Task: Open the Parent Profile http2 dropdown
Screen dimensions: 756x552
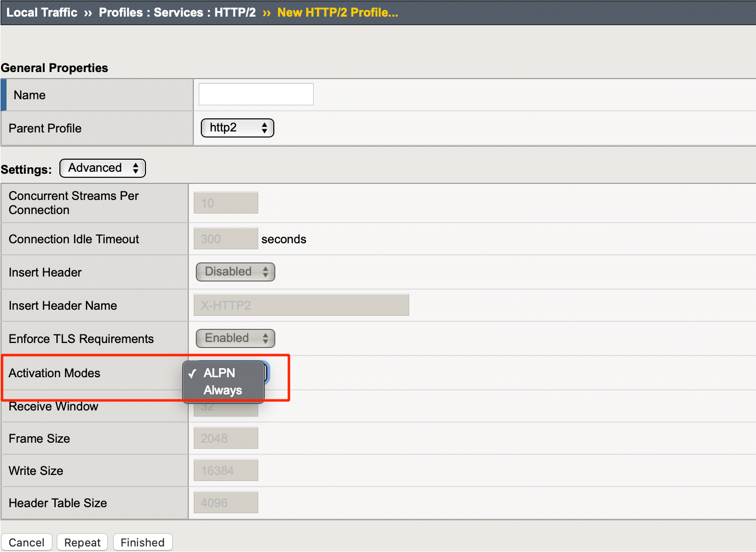Action: (237, 128)
